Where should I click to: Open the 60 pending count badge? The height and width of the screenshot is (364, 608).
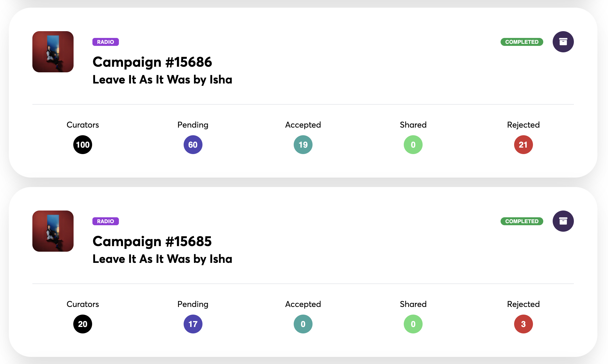tap(193, 145)
